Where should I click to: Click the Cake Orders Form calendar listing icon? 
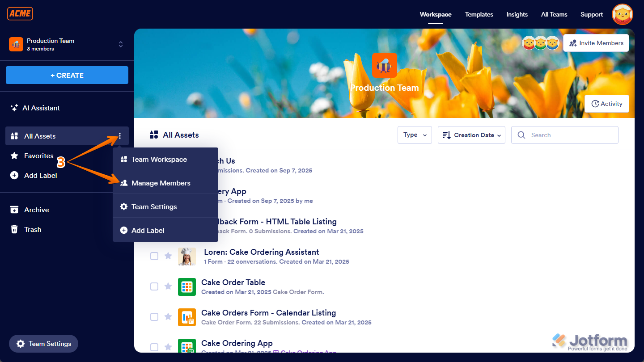point(187,317)
